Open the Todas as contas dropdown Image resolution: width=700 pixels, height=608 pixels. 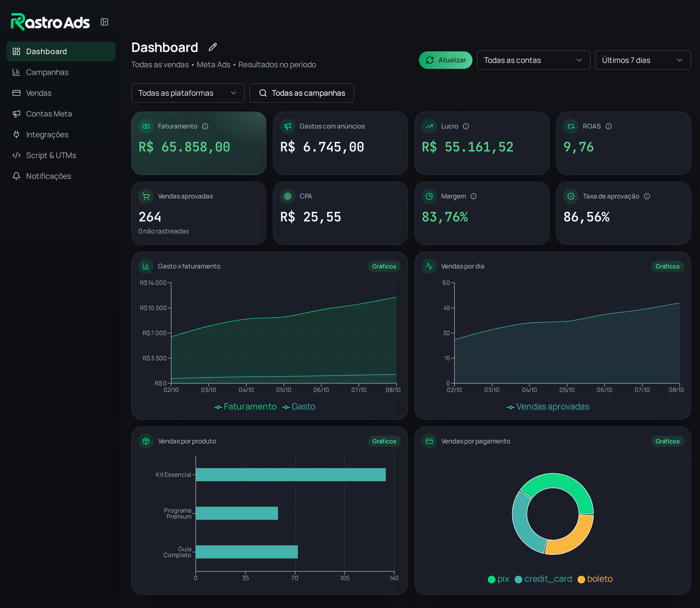click(533, 60)
